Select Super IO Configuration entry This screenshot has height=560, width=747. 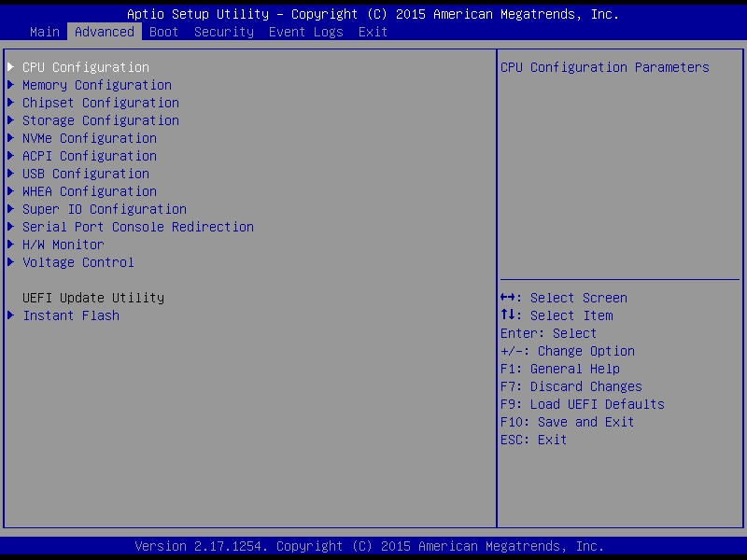coord(105,209)
